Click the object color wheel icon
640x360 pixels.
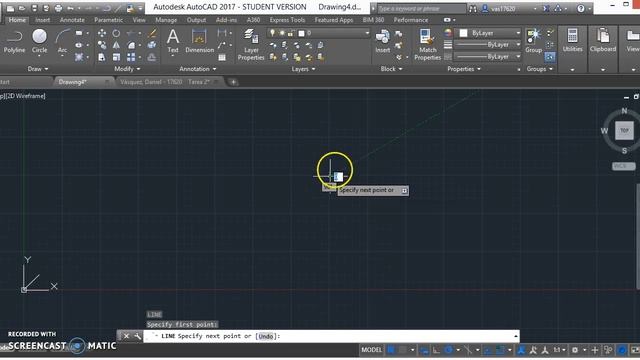click(448, 33)
